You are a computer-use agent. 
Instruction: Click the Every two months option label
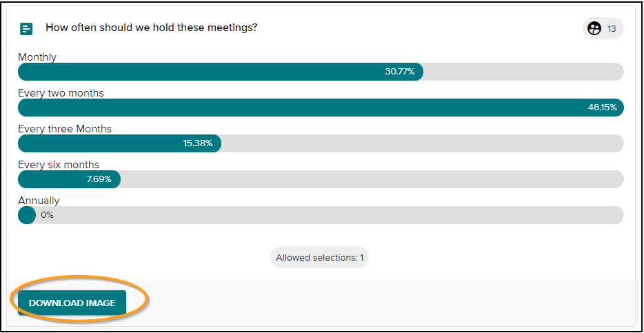coord(61,93)
